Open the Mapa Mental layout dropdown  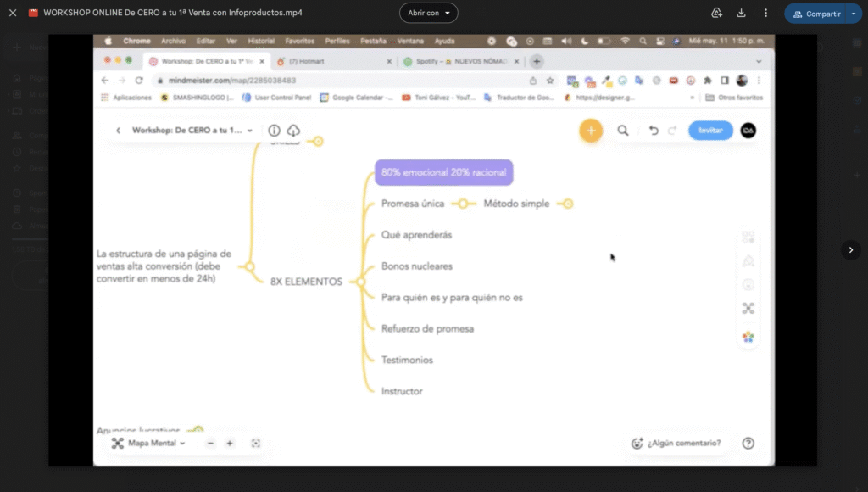pos(148,443)
